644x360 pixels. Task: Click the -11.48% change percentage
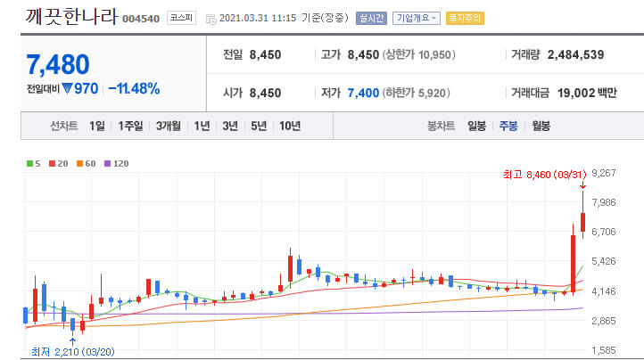click(x=134, y=88)
